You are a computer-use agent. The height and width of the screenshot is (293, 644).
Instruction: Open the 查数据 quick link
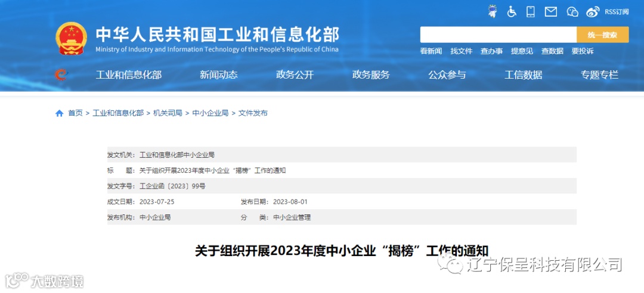pos(552,51)
